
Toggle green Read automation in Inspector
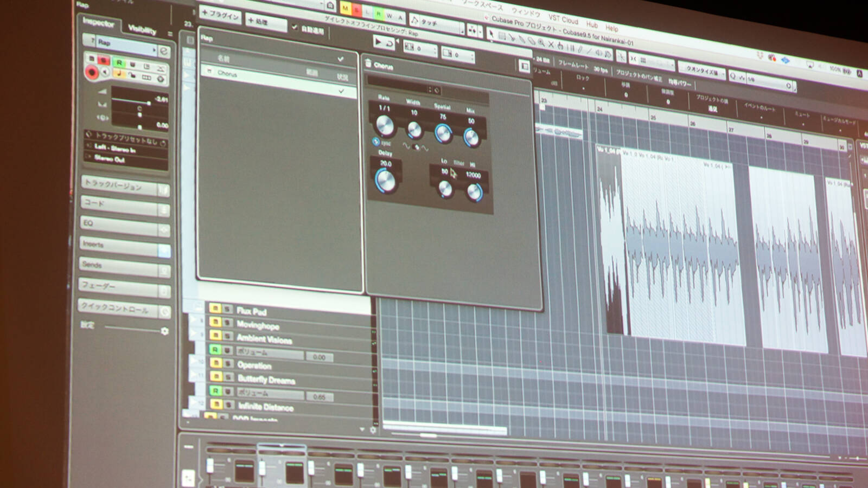click(119, 63)
